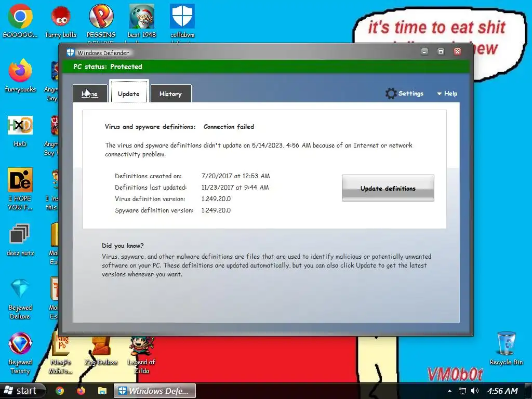
Task: Click the Update definitions button
Action: (x=388, y=188)
